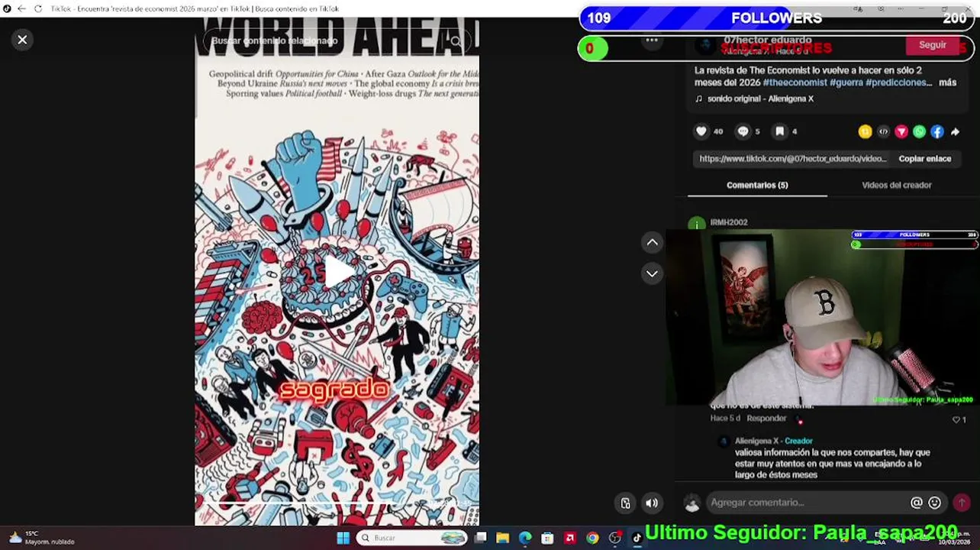
Task: Go to previous video with up chevron
Action: point(652,243)
